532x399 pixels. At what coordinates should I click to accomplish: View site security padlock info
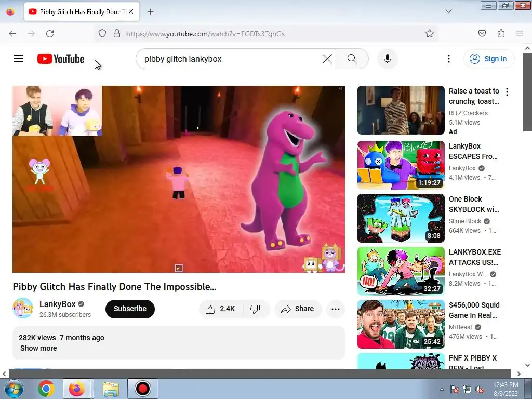[117, 34]
